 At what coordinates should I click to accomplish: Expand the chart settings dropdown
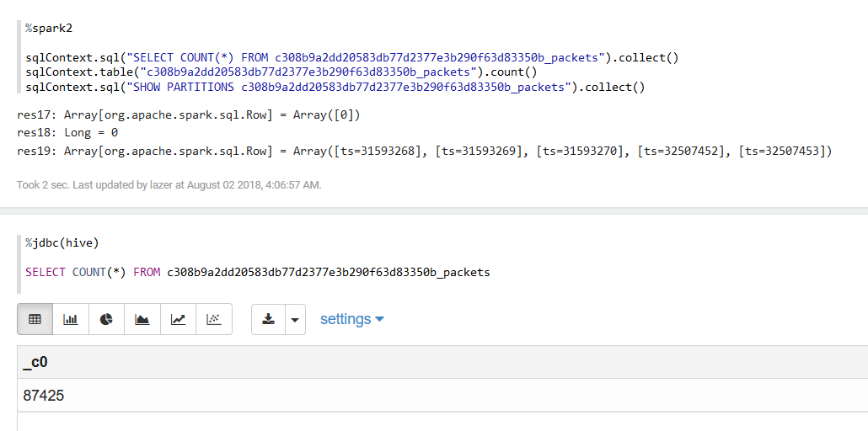(351, 319)
